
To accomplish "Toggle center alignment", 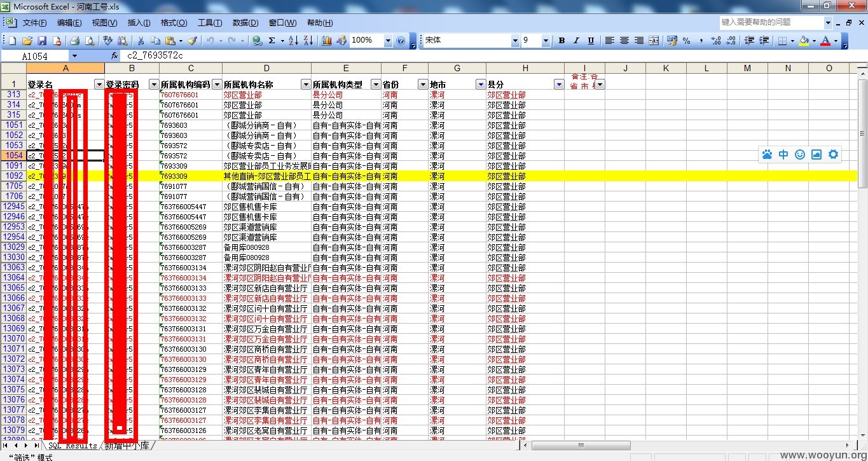I will pyautogui.click(x=624, y=41).
